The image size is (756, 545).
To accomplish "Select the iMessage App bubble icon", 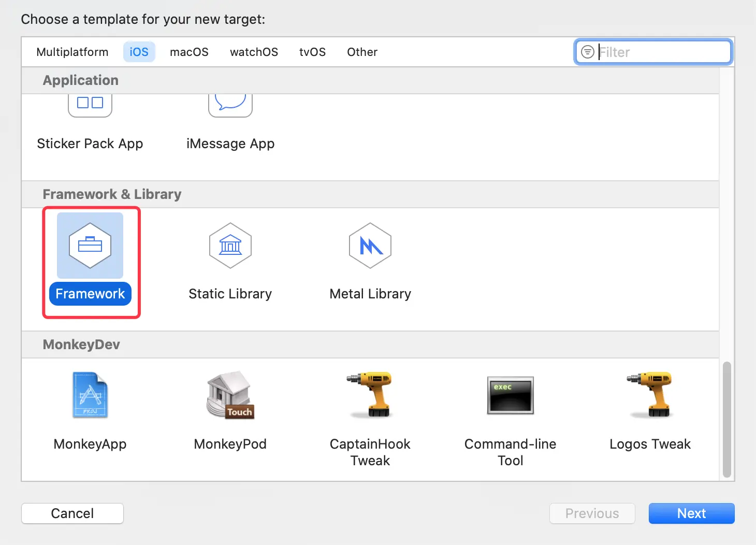I will pos(230,106).
